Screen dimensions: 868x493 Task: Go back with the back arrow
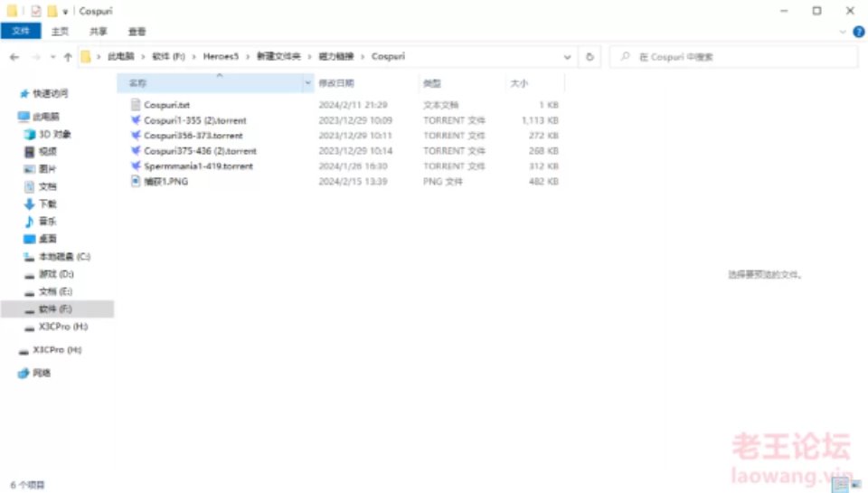(x=14, y=57)
